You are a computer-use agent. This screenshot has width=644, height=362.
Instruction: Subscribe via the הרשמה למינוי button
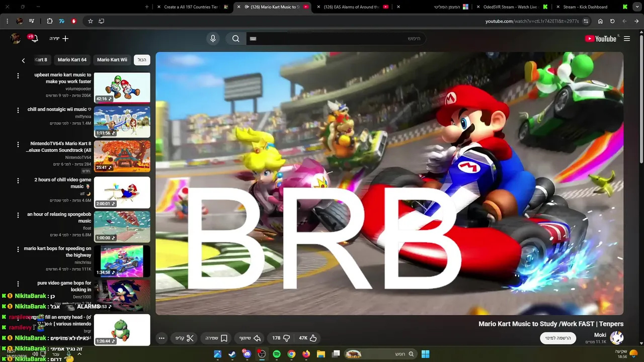coord(558,338)
